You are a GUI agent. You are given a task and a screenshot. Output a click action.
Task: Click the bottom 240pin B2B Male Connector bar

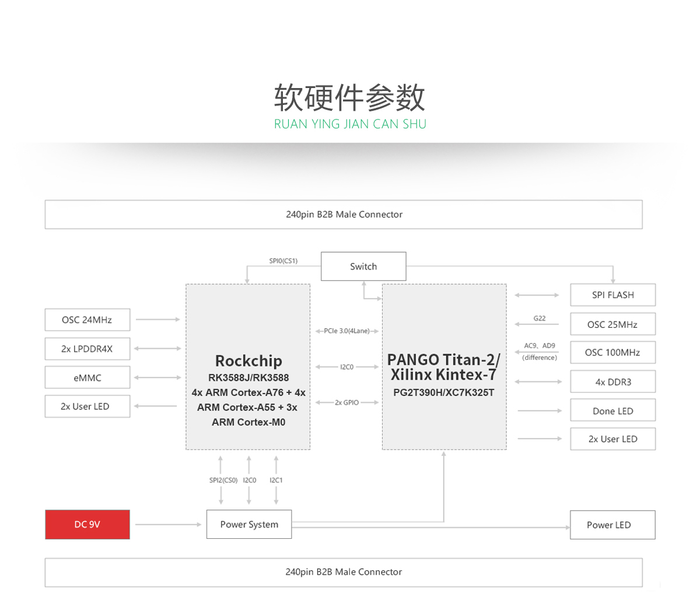pos(344,572)
